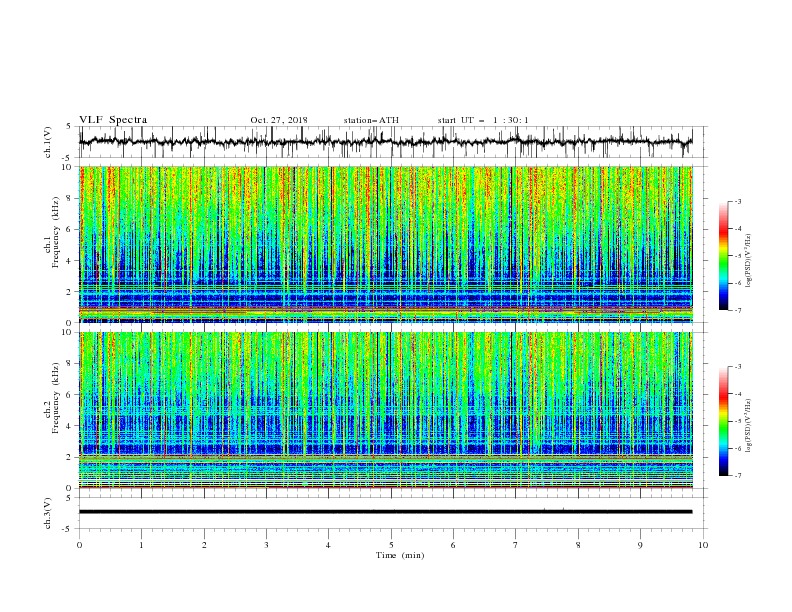The height and width of the screenshot is (612, 792).
Task: Click the ch.1 frequency tick label "4"
Action: (x=71, y=261)
